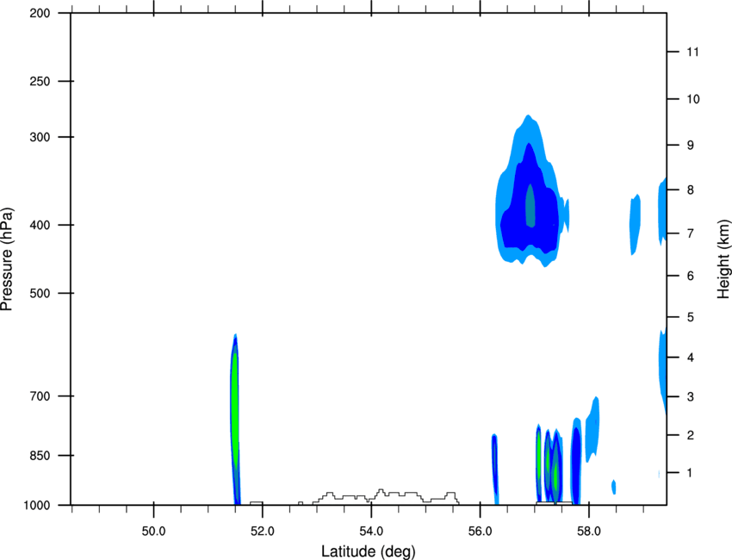This screenshot has width=732, height=560.
Task: Click the 56.0 latitude tick label
Action: [481, 532]
